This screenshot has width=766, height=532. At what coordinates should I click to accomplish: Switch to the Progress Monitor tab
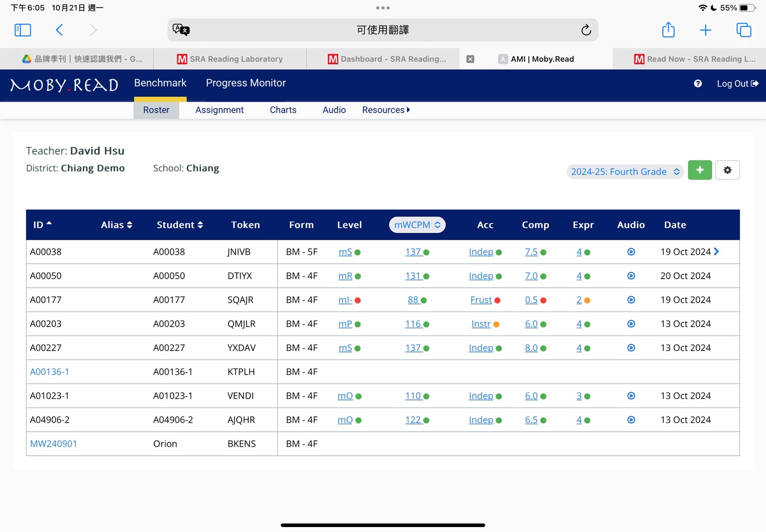coord(246,83)
